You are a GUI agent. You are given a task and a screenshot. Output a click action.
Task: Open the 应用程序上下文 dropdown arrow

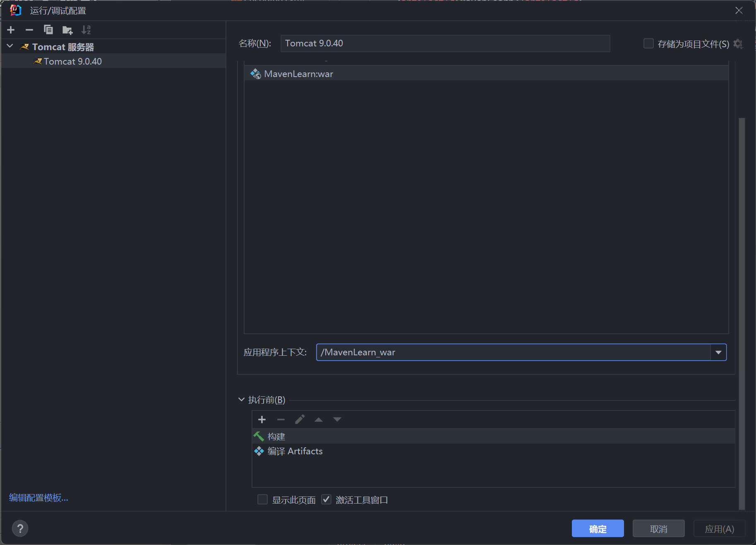(718, 352)
